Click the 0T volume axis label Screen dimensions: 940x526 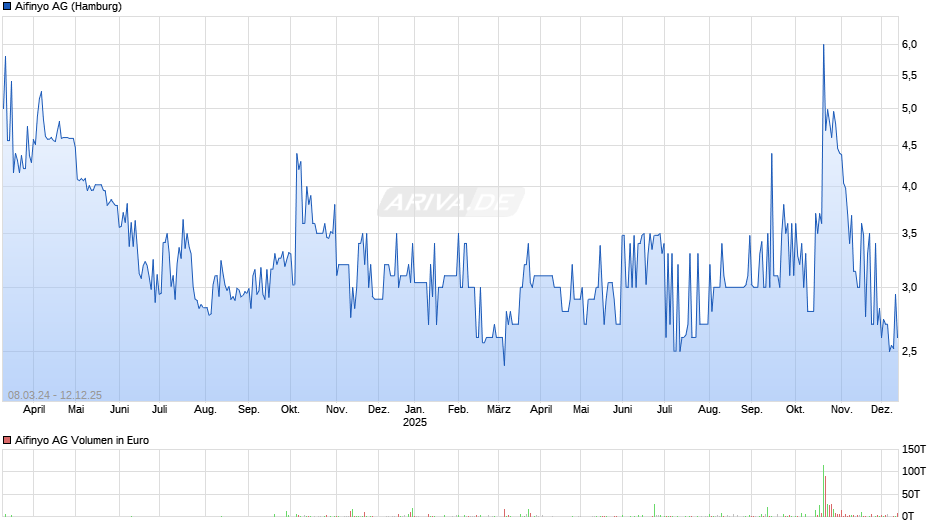tap(908, 516)
